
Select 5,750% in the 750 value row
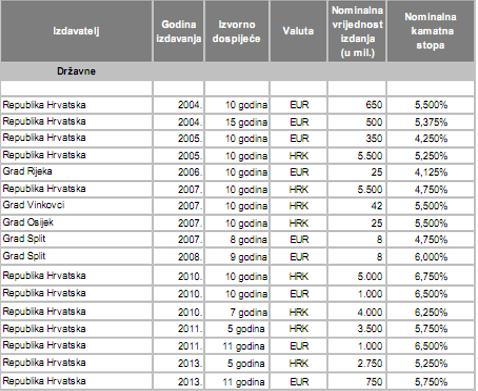coord(431,382)
